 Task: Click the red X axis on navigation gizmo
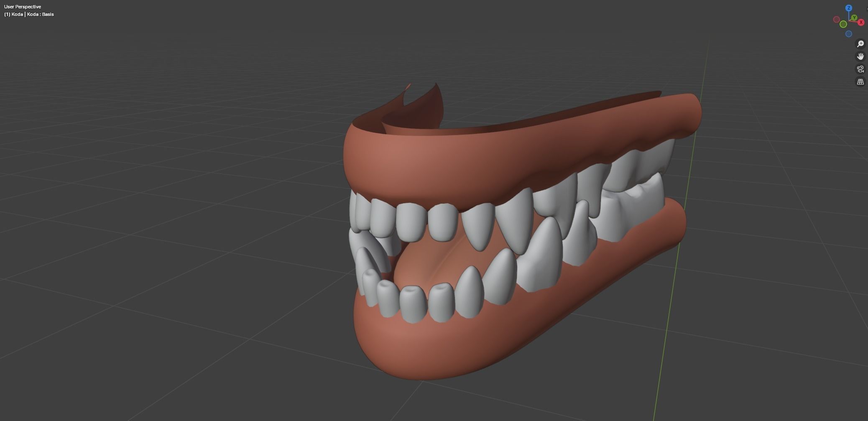pyautogui.click(x=860, y=22)
